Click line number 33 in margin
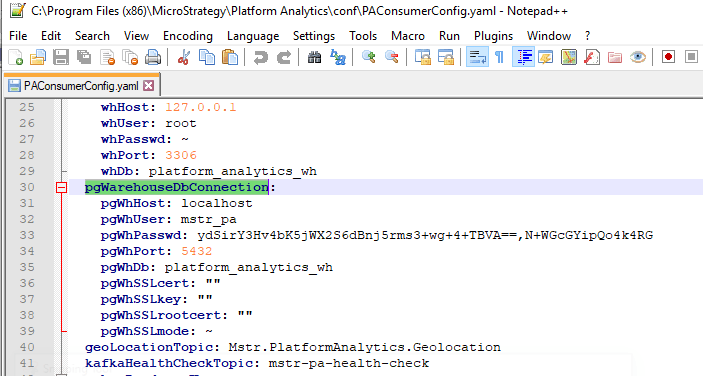Screen dimensions: 703x376 click(26, 235)
